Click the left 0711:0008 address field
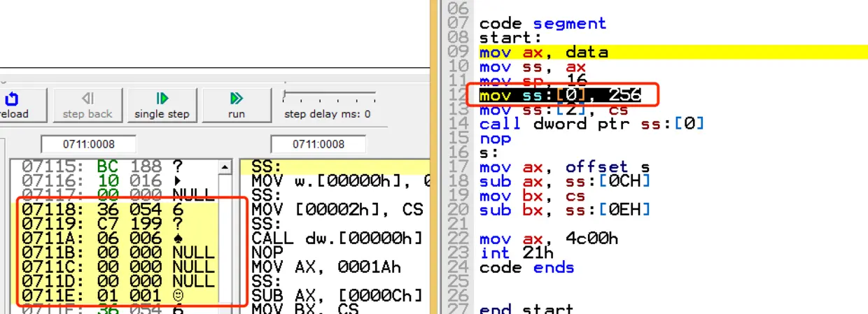 coord(87,144)
